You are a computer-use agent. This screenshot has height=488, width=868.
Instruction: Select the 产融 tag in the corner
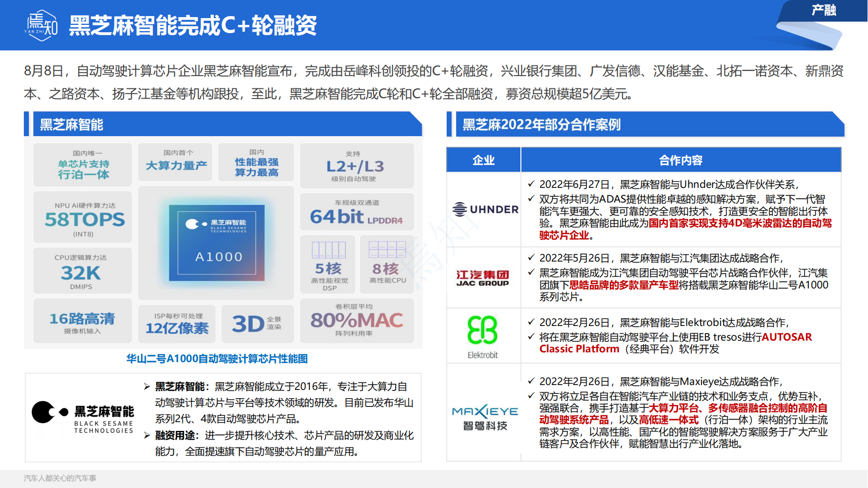click(x=824, y=10)
